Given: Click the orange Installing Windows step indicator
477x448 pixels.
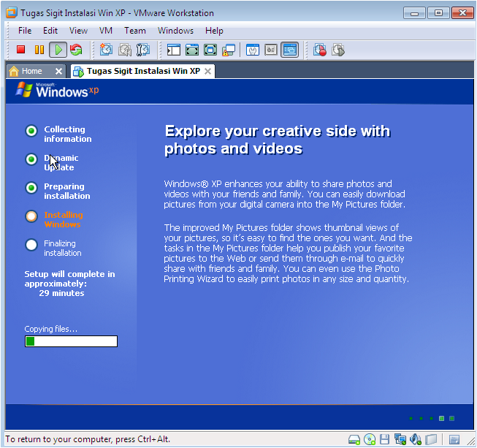Looking at the screenshot, I should click(x=31, y=216).
